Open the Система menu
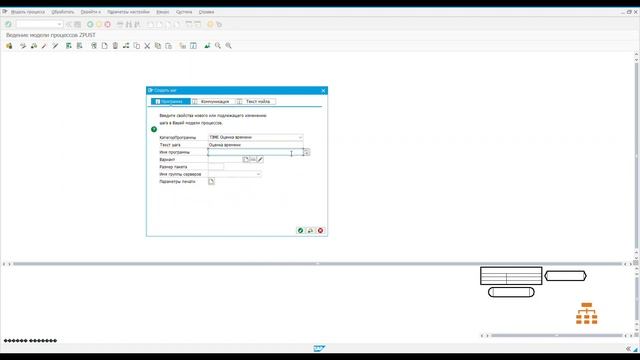The width and height of the screenshot is (640, 360). (184, 12)
